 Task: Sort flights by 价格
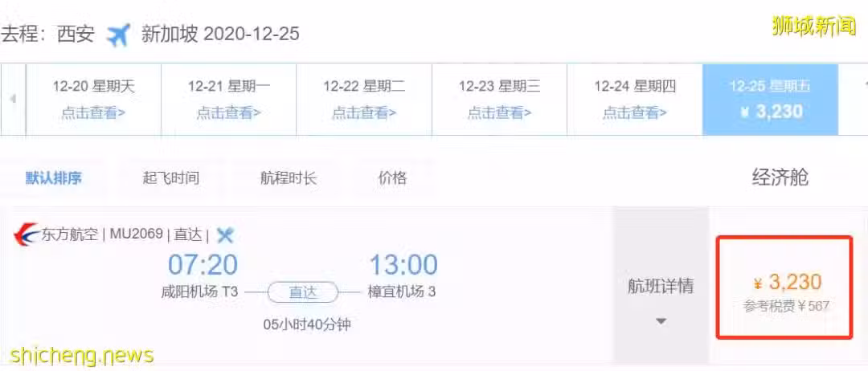pyautogui.click(x=392, y=178)
